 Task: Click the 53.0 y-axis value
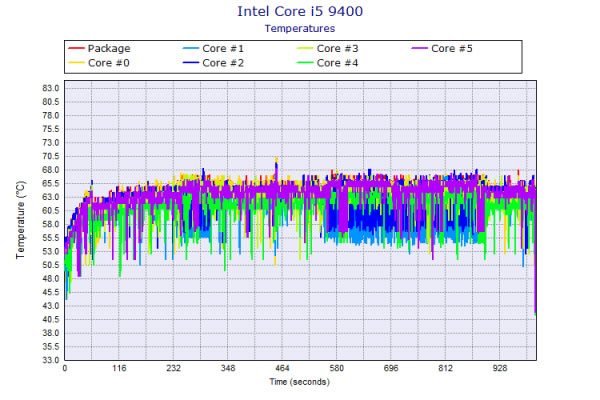point(51,251)
